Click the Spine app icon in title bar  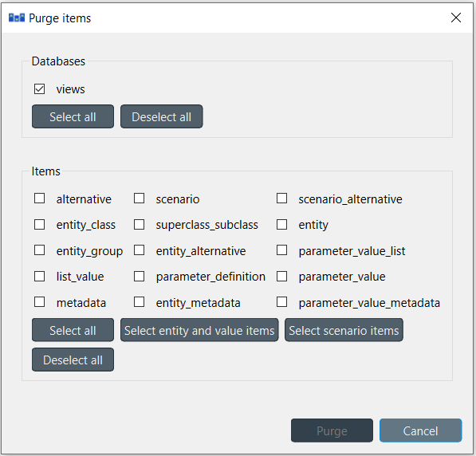17,18
